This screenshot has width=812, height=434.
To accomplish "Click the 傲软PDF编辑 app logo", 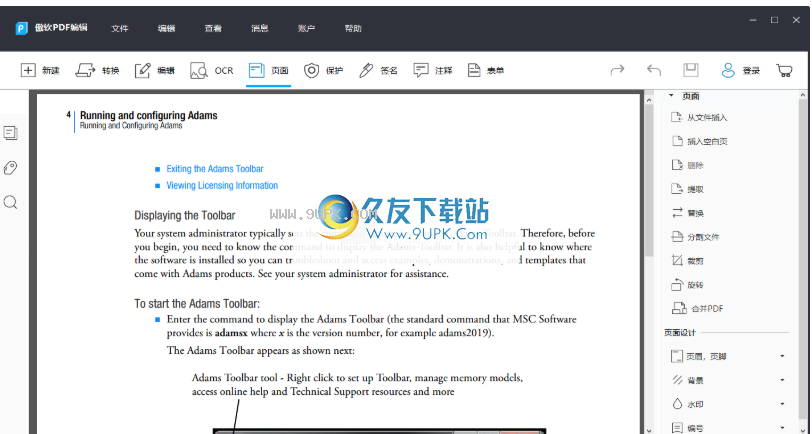I will (21, 28).
